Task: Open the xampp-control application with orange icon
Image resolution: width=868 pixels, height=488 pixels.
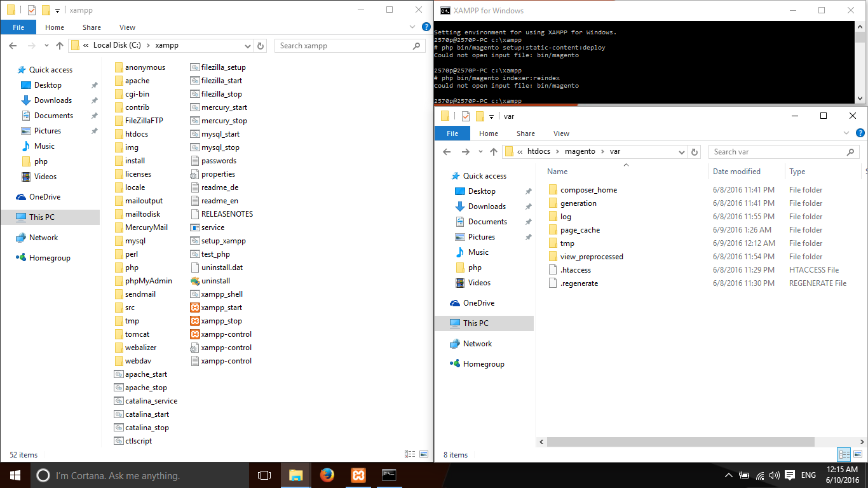Action: (196, 334)
